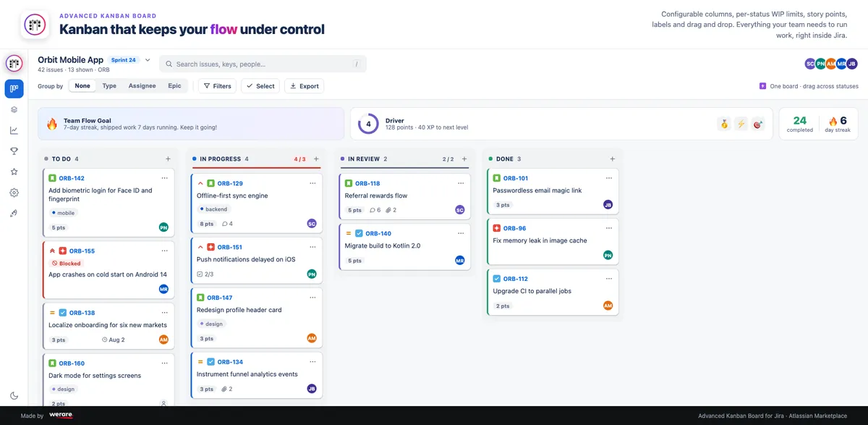Viewport: 868px width, 425px height.
Task: Open the layers backlog icon in sidebar
Action: click(14, 109)
